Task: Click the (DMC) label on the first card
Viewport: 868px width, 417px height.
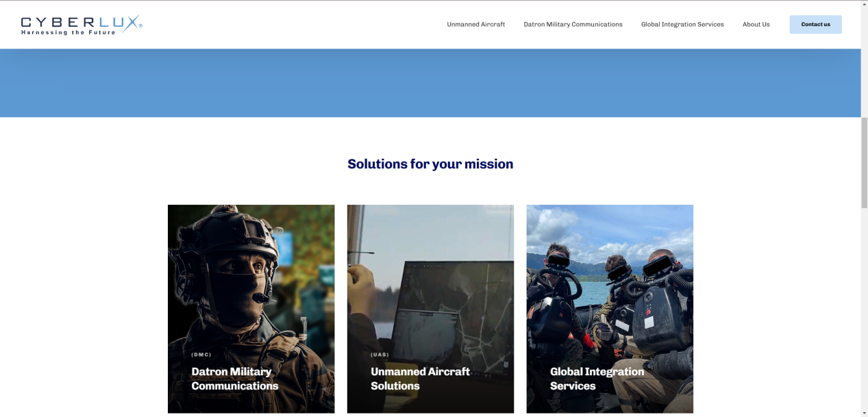Action: (x=201, y=355)
